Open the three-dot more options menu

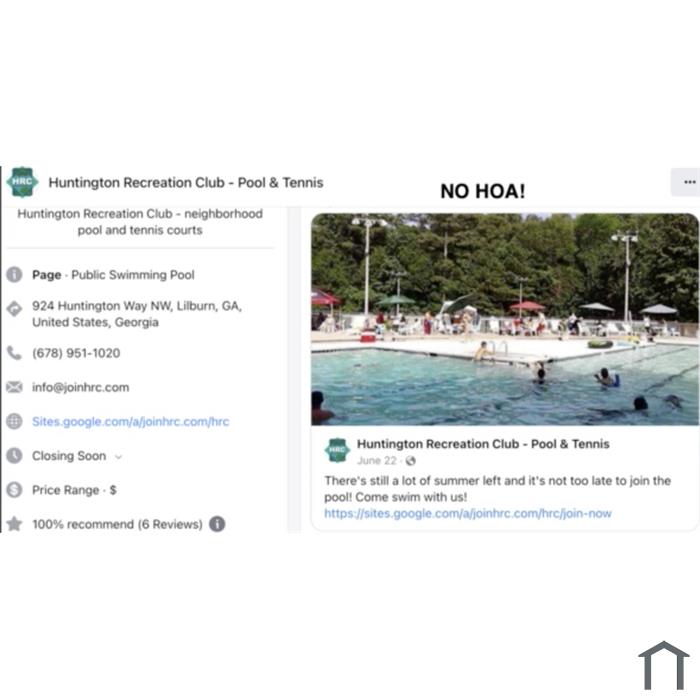point(688,182)
